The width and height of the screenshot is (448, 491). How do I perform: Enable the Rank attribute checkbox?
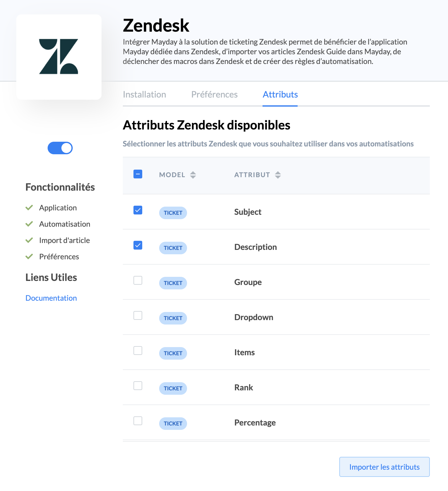138,386
